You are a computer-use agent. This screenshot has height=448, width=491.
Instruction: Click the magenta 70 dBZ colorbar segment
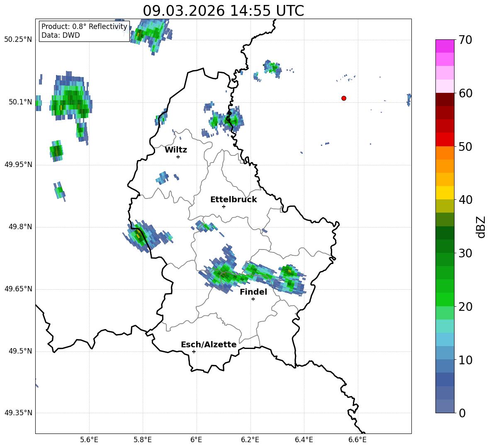point(445,46)
